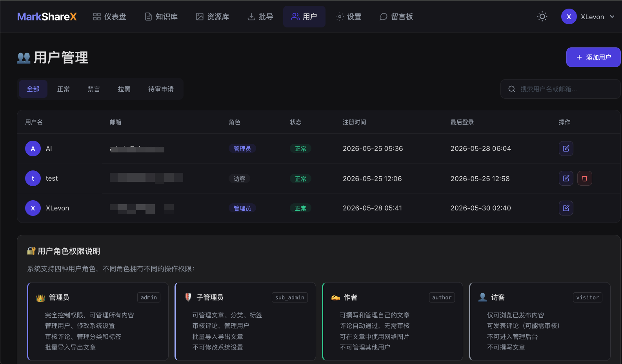
Task: Click the author code tag
Action: (x=442, y=297)
